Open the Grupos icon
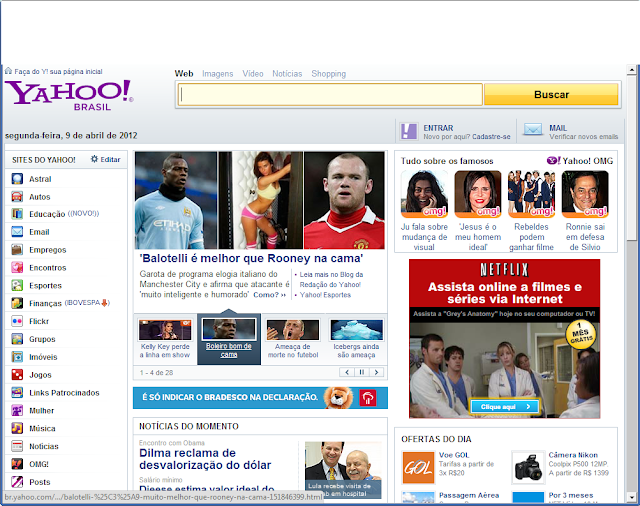The width and height of the screenshot is (640, 506). (17, 339)
